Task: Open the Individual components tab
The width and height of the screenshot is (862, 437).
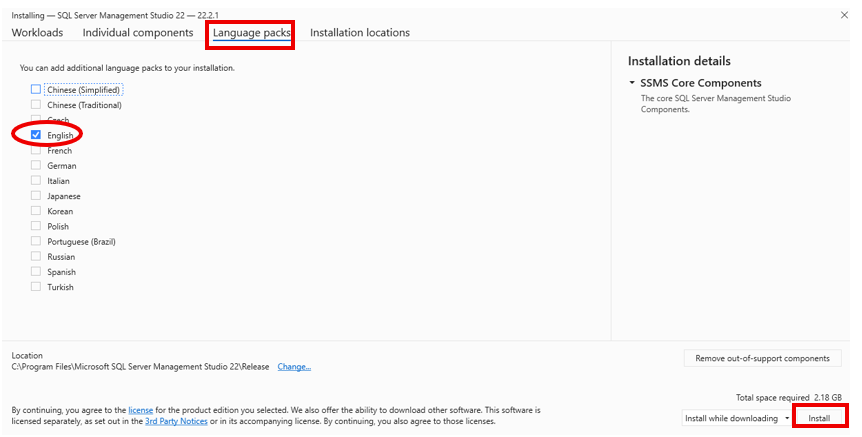Action: tap(138, 32)
